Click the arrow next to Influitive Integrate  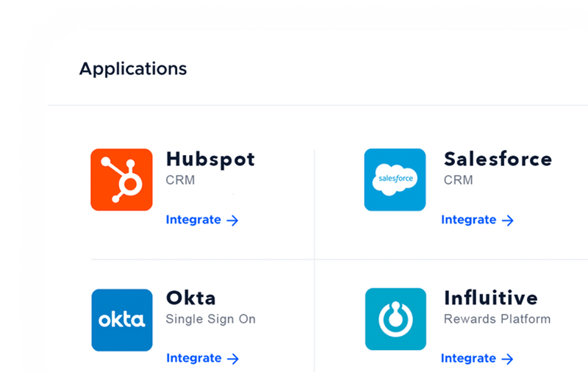(507, 359)
